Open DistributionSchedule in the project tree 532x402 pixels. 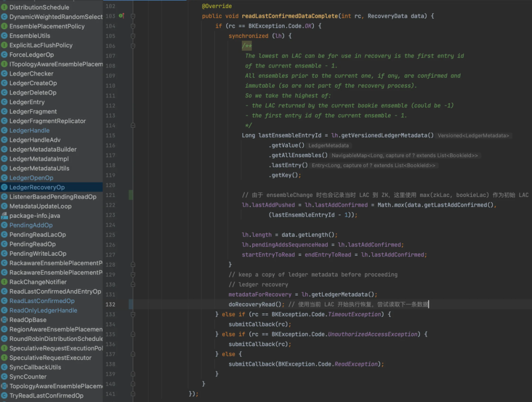click(39, 7)
